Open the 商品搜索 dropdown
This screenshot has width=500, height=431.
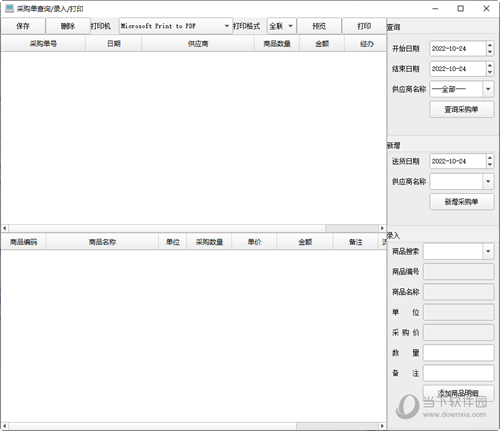[x=459, y=251]
